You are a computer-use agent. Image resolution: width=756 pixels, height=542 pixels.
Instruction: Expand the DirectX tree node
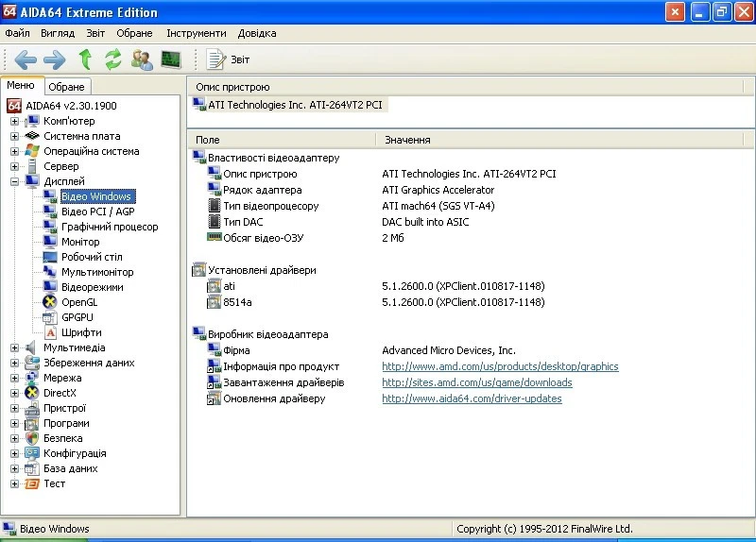[14, 393]
